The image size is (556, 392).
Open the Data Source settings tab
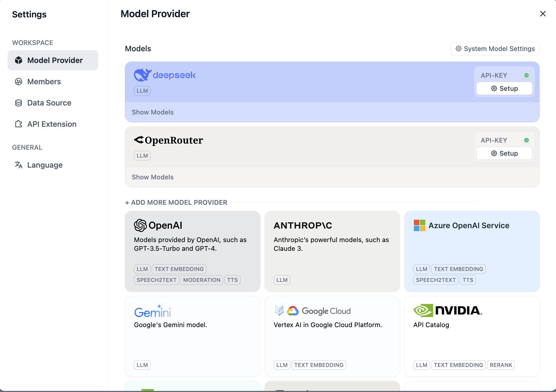(x=53, y=103)
